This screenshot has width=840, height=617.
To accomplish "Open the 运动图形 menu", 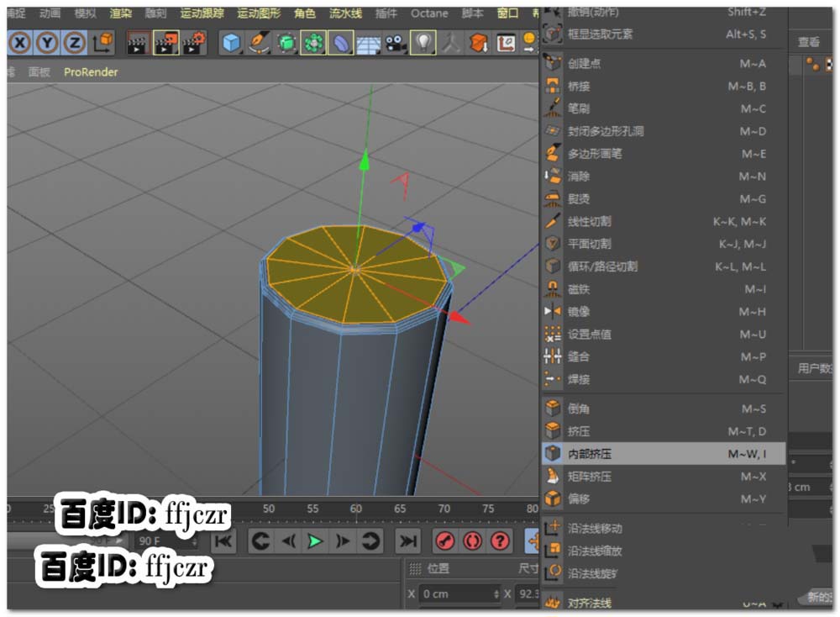I will click(x=259, y=13).
